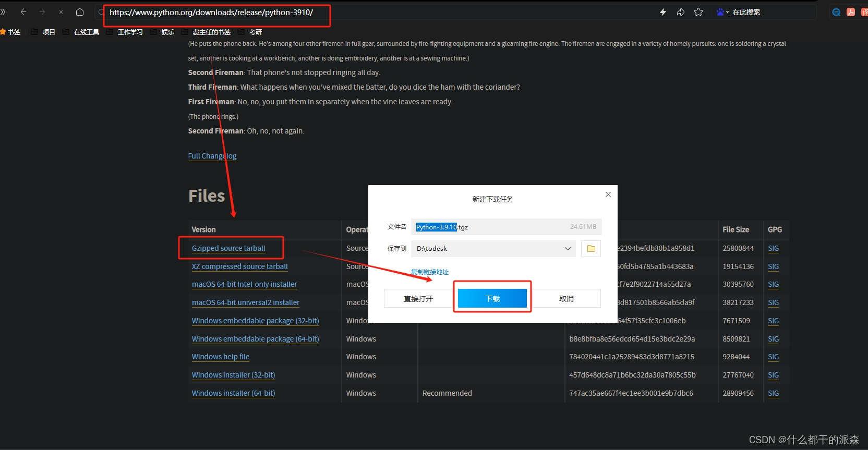Click the SIG link in the 28909456 row
The width and height of the screenshot is (868, 450).
pyautogui.click(x=774, y=393)
